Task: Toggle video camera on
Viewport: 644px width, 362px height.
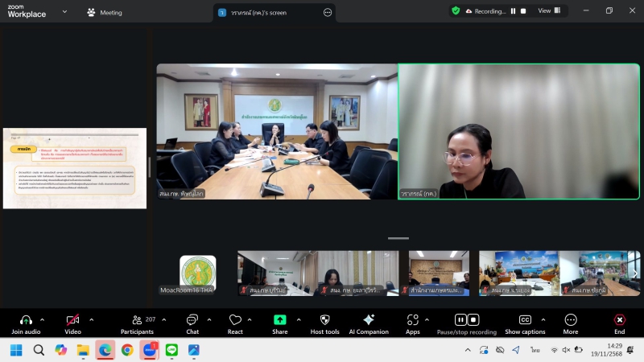Action: pos(72,320)
